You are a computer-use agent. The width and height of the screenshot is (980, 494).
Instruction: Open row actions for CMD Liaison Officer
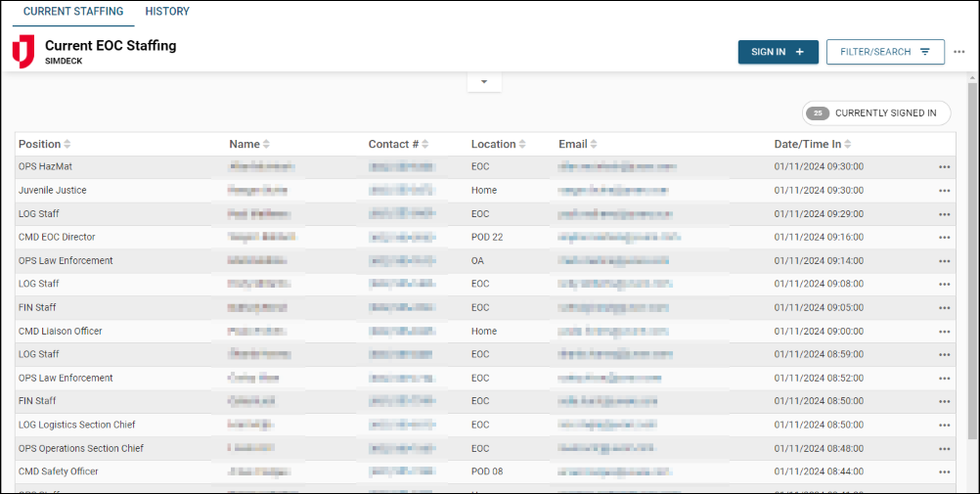tap(944, 332)
